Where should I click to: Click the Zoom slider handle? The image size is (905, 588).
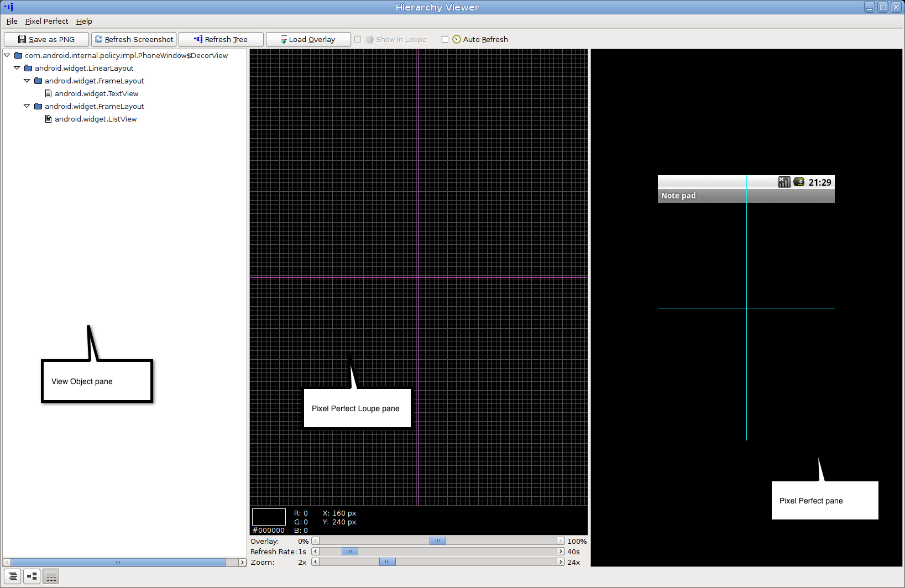pyautogui.click(x=387, y=562)
